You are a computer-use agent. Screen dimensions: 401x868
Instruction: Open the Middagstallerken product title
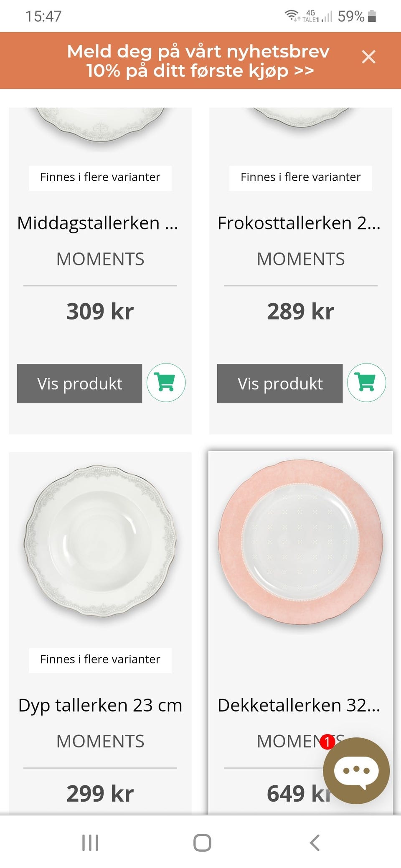click(x=98, y=223)
